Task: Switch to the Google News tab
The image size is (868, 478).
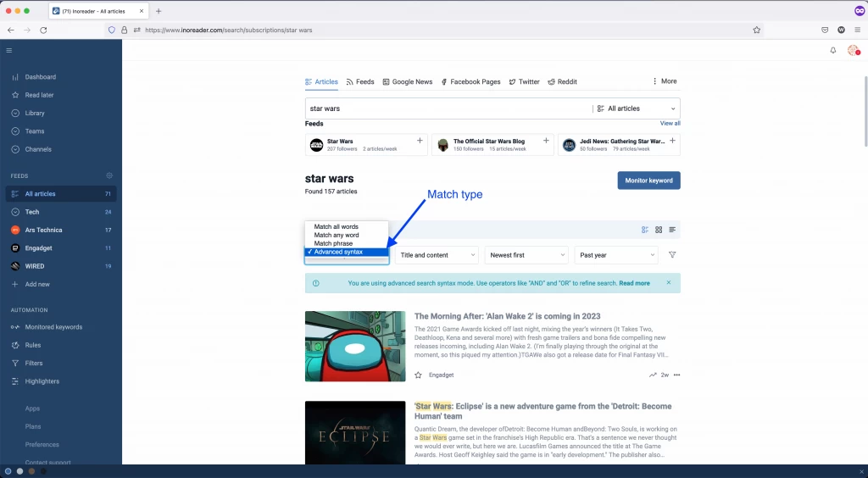Action: tap(408, 82)
